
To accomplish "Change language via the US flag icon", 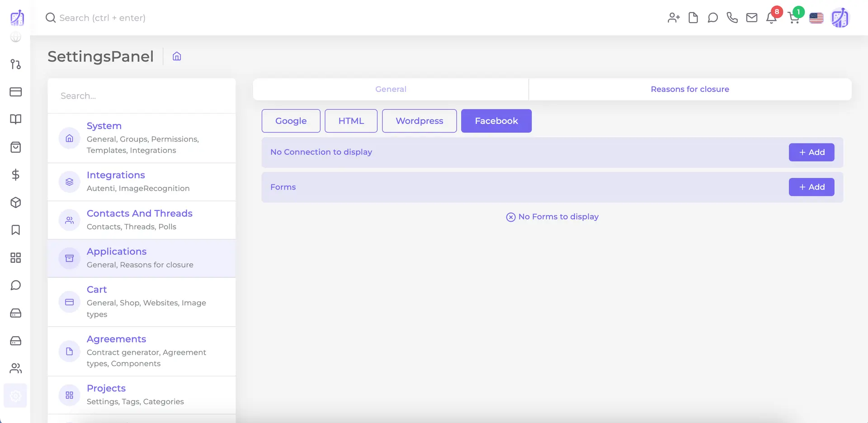I will [816, 18].
